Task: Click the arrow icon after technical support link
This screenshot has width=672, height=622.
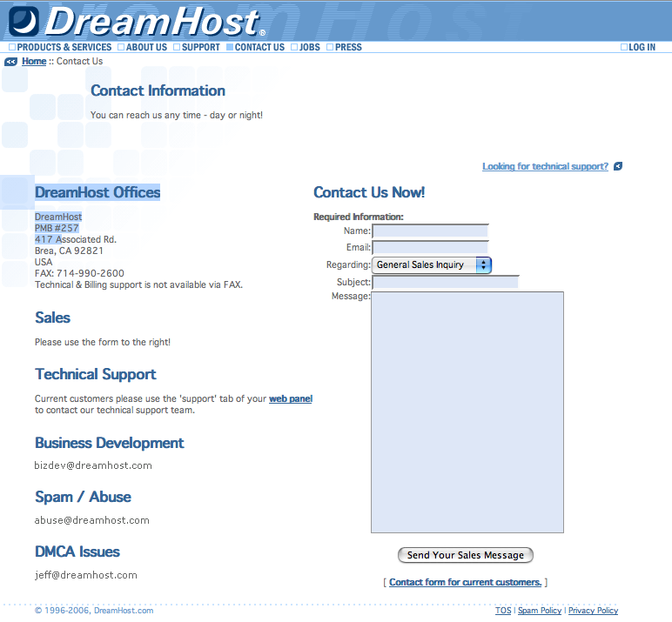Action: pos(618,166)
